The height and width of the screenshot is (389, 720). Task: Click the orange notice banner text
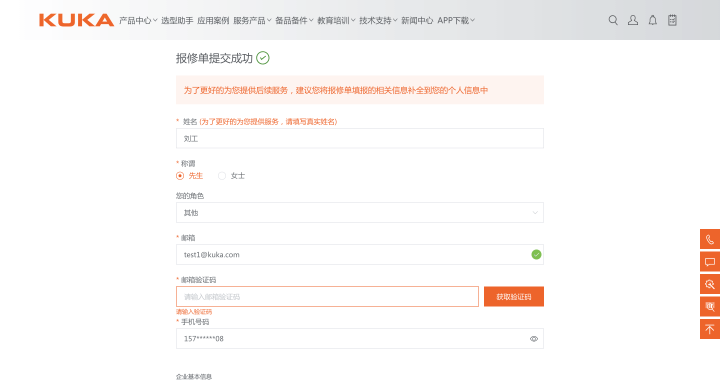pyautogui.click(x=336, y=90)
